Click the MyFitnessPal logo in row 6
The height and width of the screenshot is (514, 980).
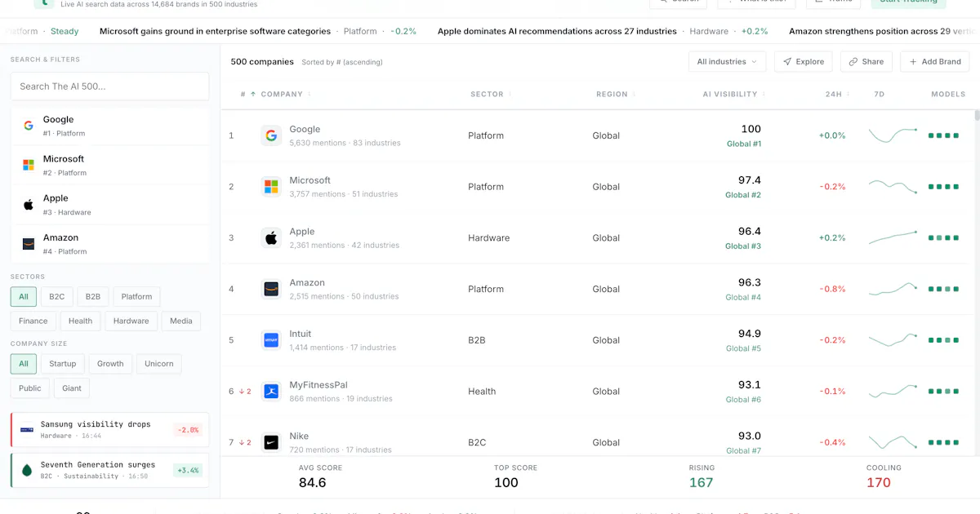[x=271, y=392]
